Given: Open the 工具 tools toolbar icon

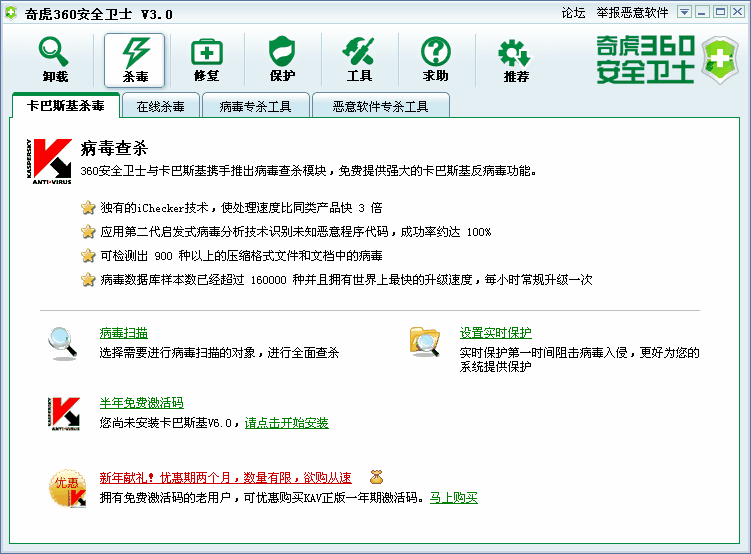Looking at the screenshot, I should [359, 59].
